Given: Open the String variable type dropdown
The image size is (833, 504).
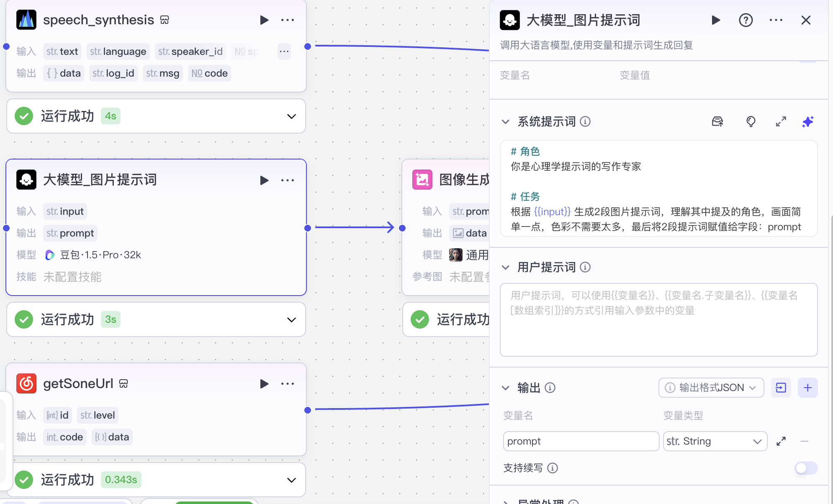Looking at the screenshot, I should click(714, 441).
